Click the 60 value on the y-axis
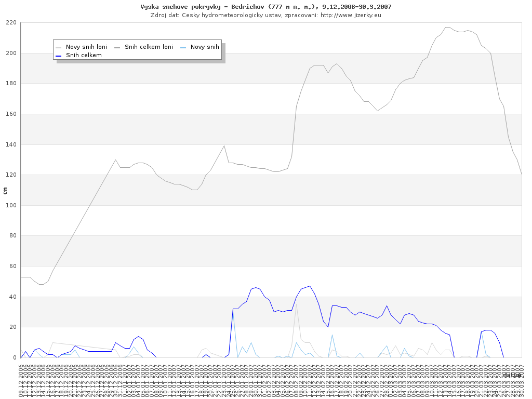 [13, 266]
